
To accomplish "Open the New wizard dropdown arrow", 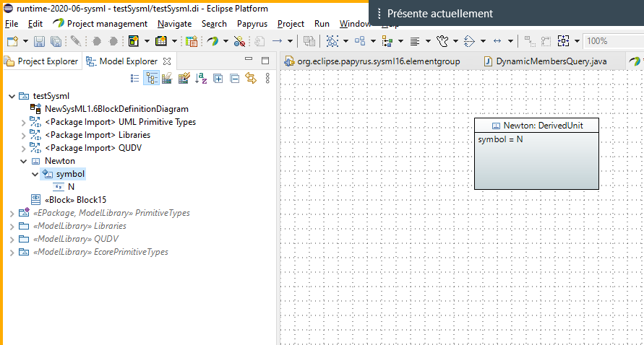I will tap(25, 41).
